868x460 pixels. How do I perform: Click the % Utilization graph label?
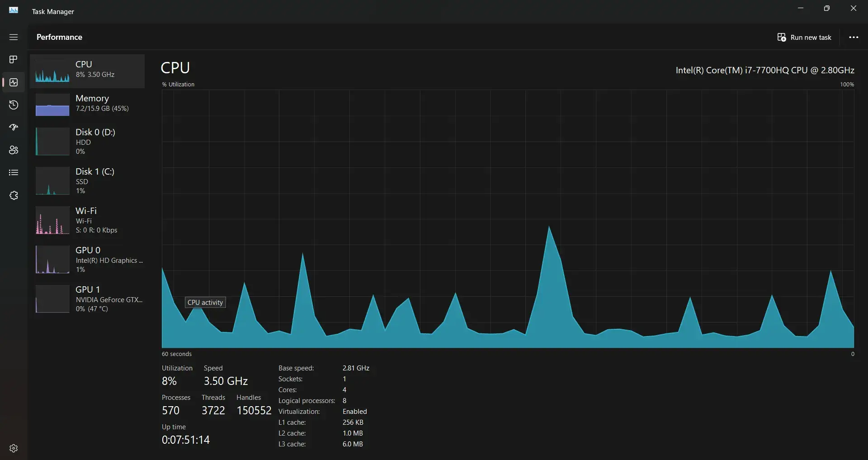pos(178,85)
